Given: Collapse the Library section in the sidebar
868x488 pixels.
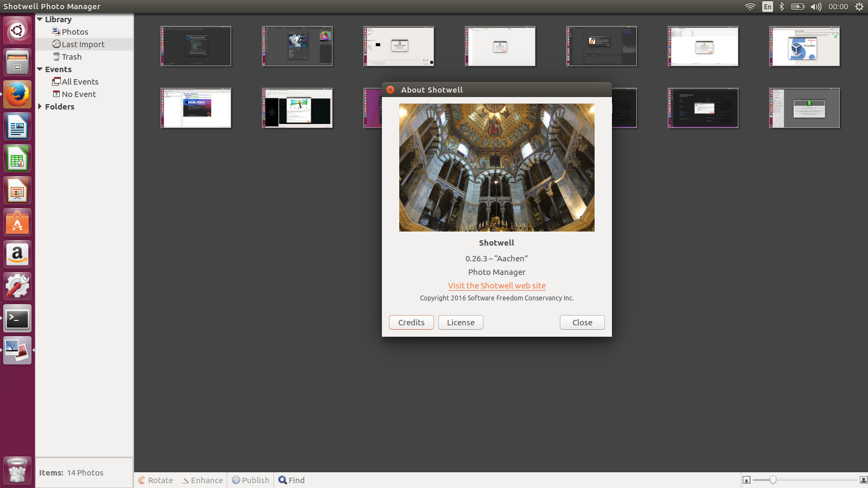Looking at the screenshot, I should tap(40, 20).
